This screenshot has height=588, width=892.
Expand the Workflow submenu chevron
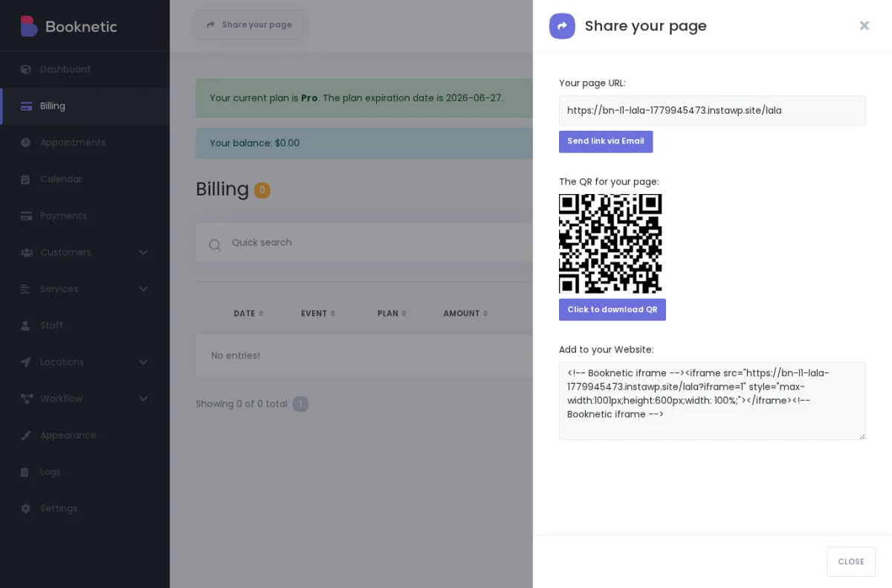143,398
